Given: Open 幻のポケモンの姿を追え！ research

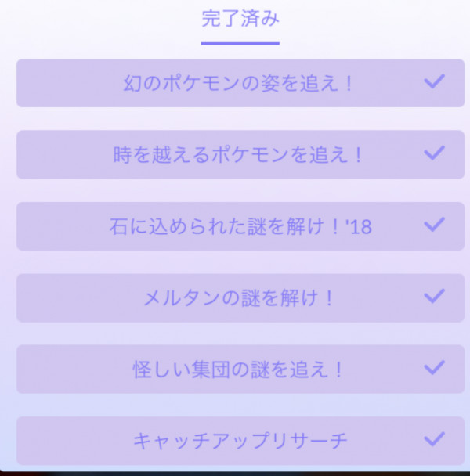Looking at the screenshot, I should click(240, 83).
